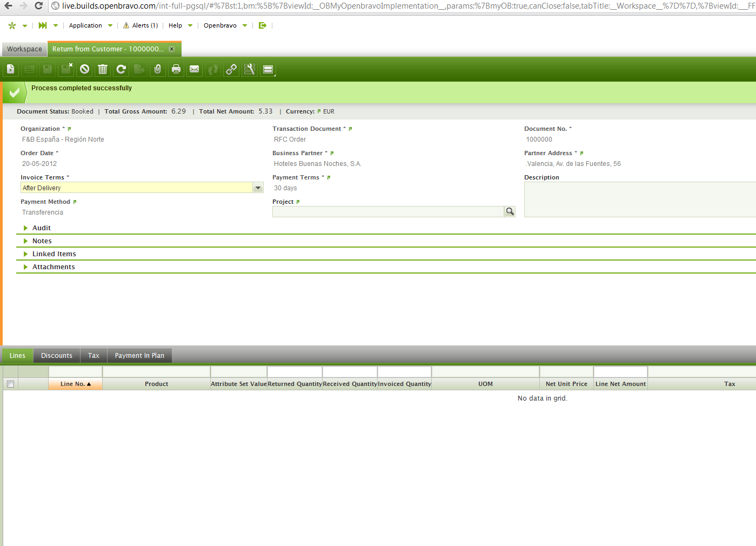756x546 pixels.
Task: Open the Payment In Plan tab
Action: 139,356
